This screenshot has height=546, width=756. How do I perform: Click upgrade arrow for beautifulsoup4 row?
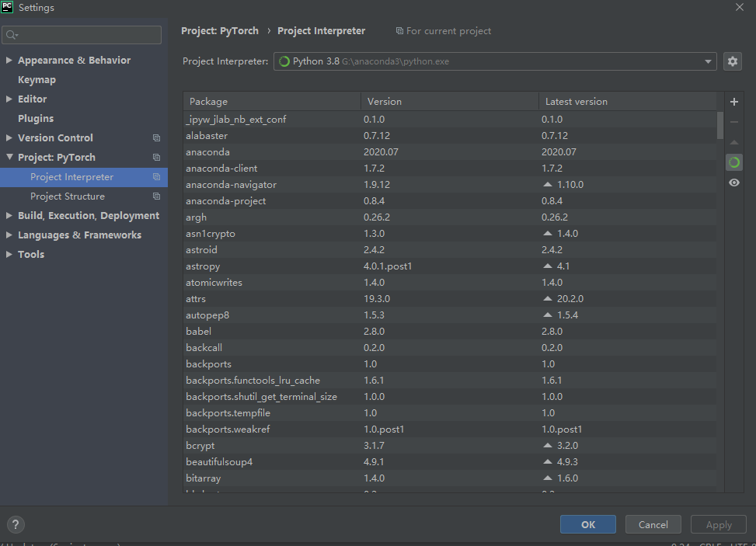[547, 461]
